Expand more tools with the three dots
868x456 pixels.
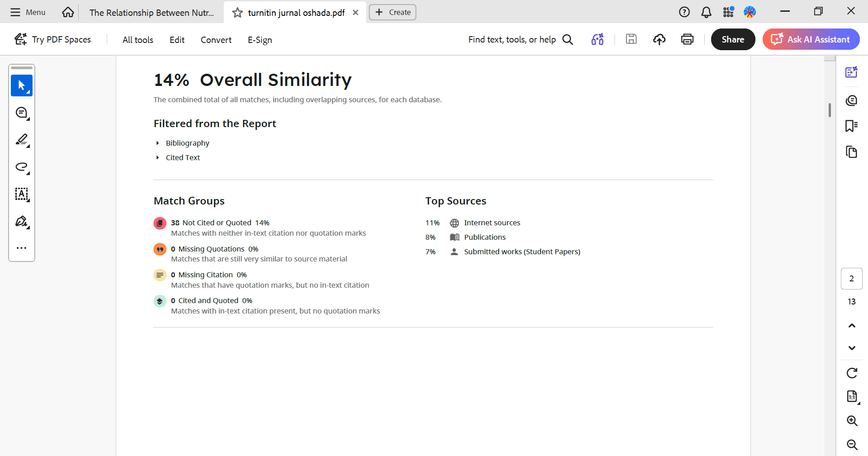[x=21, y=248]
